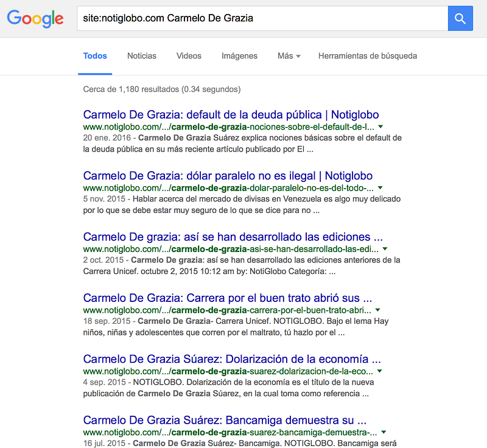
Task: Open the Más dropdown menu
Action: point(289,56)
